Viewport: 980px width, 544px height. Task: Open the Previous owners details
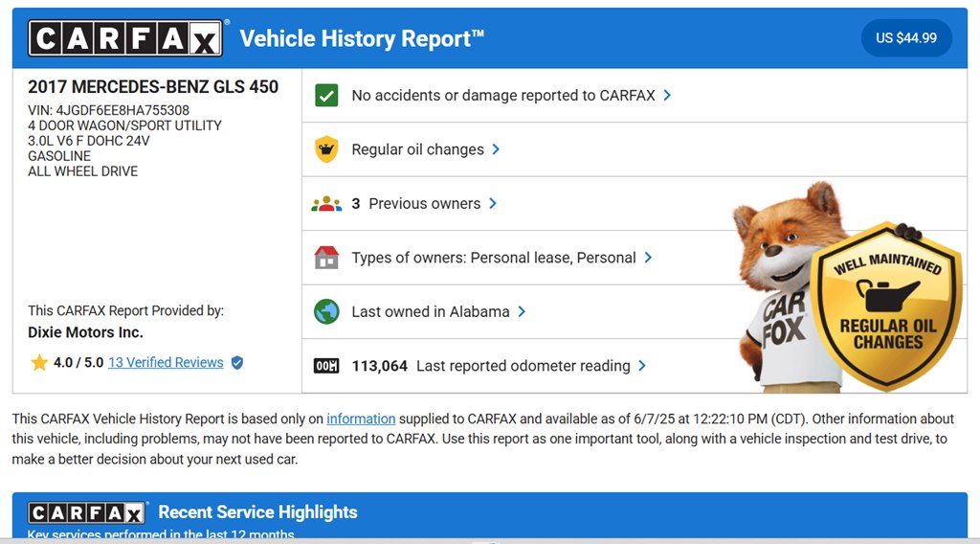coord(424,204)
